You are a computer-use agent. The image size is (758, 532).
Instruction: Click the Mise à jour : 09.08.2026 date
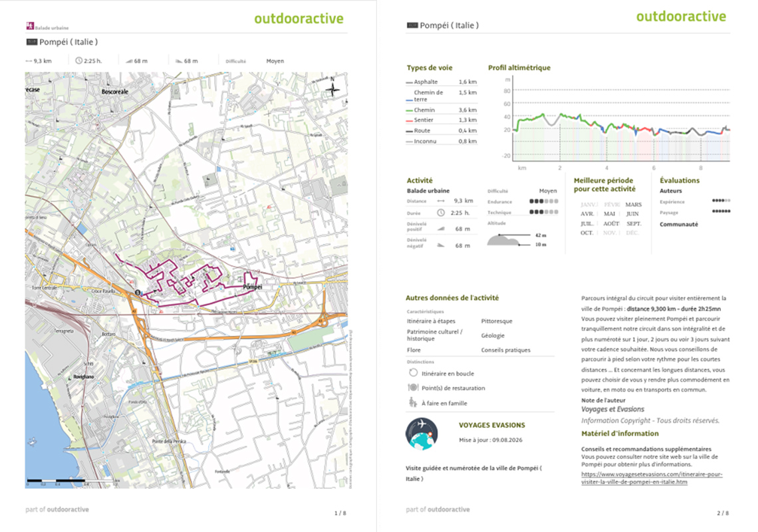[491, 440]
